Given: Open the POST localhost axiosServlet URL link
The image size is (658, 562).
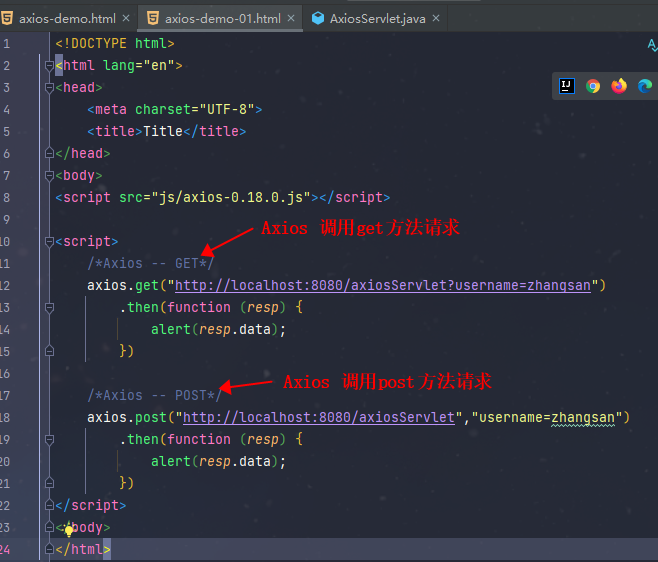Looking at the screenshot, I should pos(319,417).
